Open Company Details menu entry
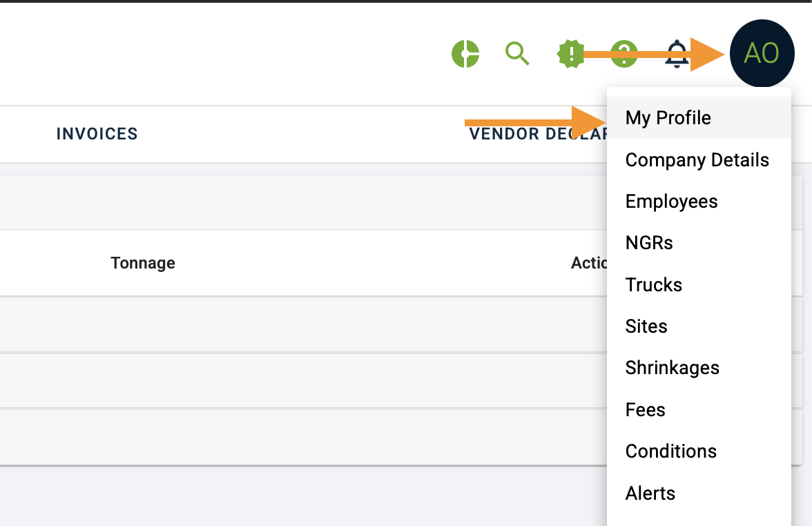The height and width of the screenshot is (526, 812). point(697,160)
